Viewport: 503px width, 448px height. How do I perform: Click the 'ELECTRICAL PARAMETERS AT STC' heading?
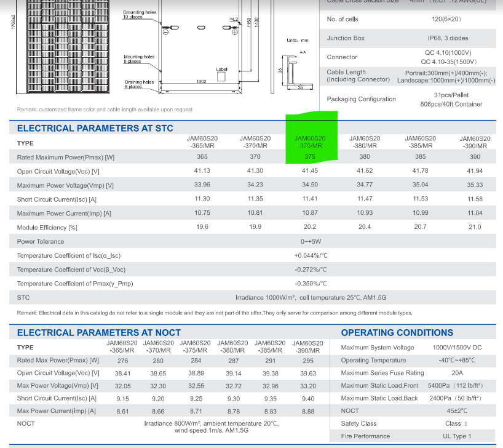point(95,129)
